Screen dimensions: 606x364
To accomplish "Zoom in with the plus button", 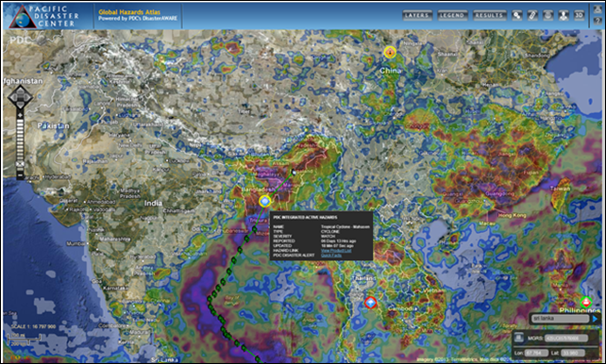I will [x=20, y=115].
